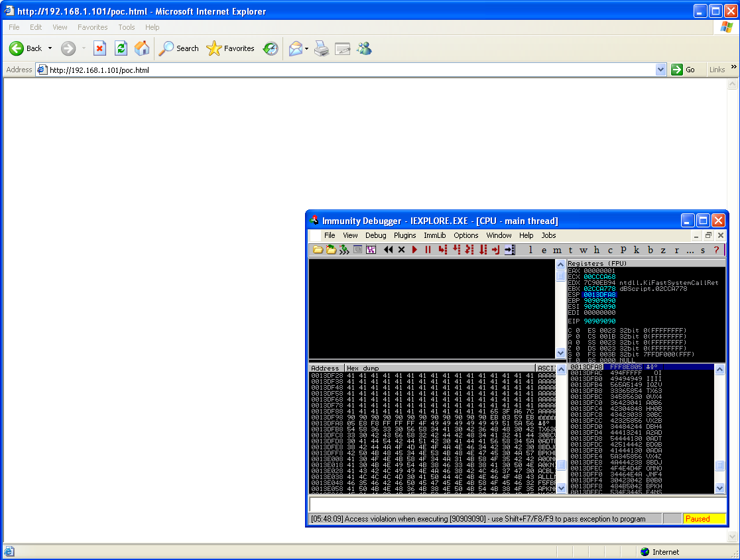This screenshot has height=560, width=740.
Task: Click the Step into icon
Action: pyautogui.click(x=442, y=250)
